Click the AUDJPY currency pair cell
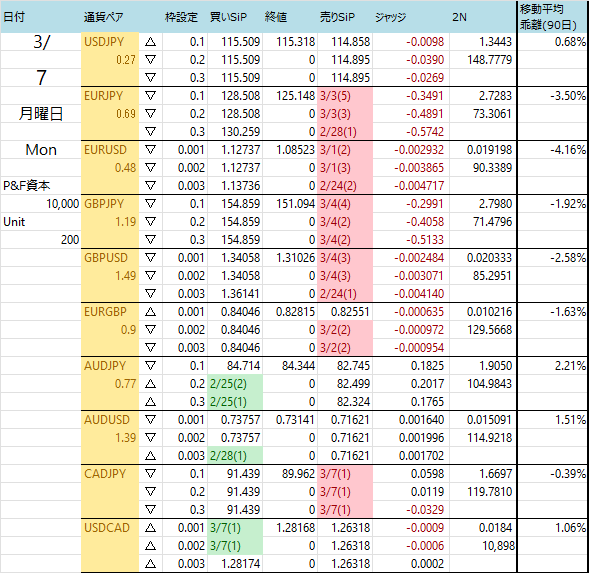Viewport: 589px width, 573px height. pyautogui.click(x=110, y=366)
